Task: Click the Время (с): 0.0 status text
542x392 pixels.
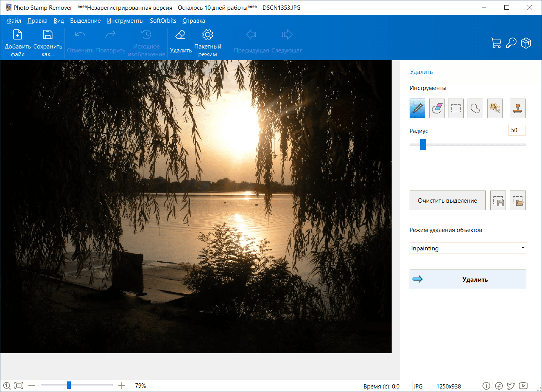Action: (x=381, y=386)
